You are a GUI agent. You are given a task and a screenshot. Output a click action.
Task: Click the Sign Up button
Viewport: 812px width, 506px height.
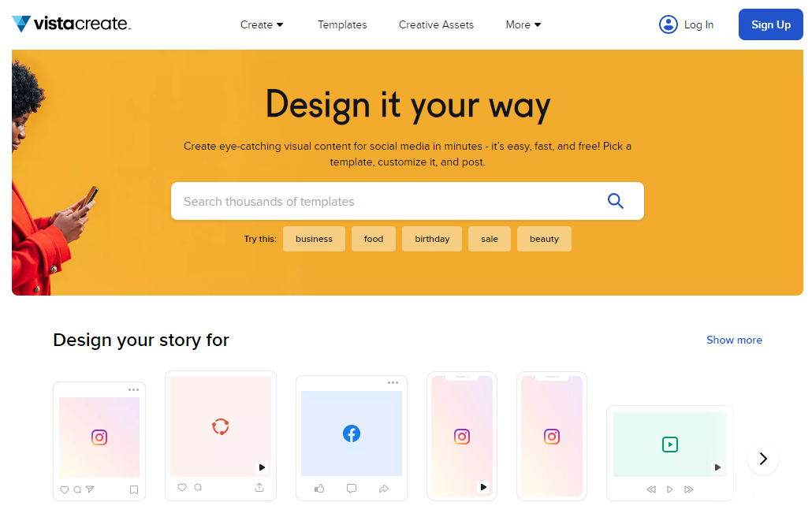pyautogui.click(x=770, y=24)
